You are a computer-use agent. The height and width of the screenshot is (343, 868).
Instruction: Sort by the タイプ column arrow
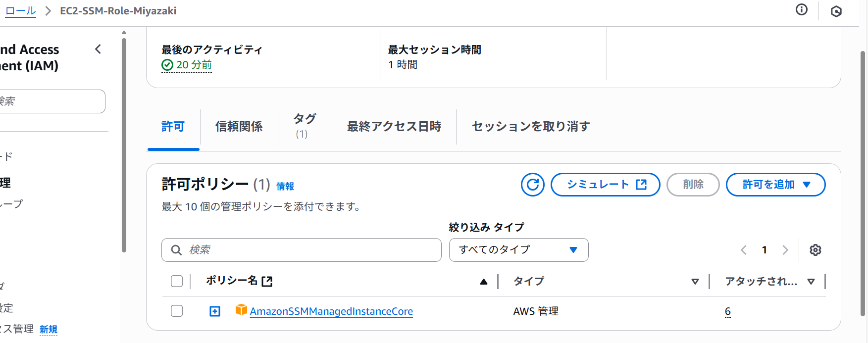coord(695,282)
